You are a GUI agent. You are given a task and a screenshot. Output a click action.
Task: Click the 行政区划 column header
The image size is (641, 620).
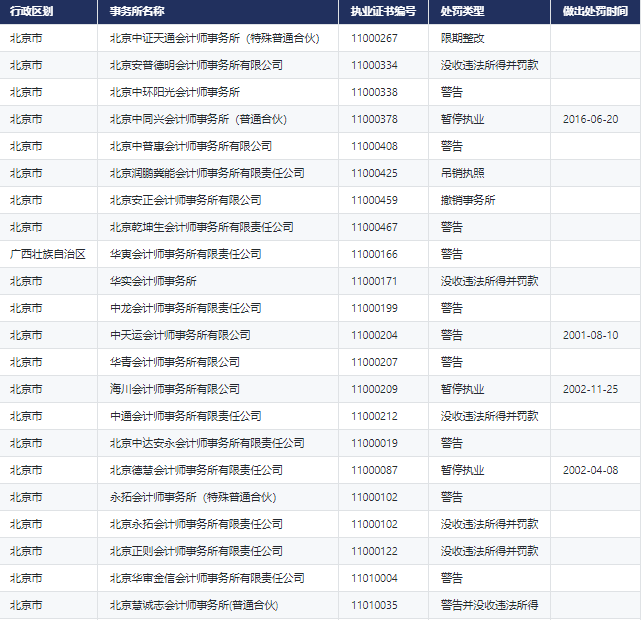click(31, 12)
